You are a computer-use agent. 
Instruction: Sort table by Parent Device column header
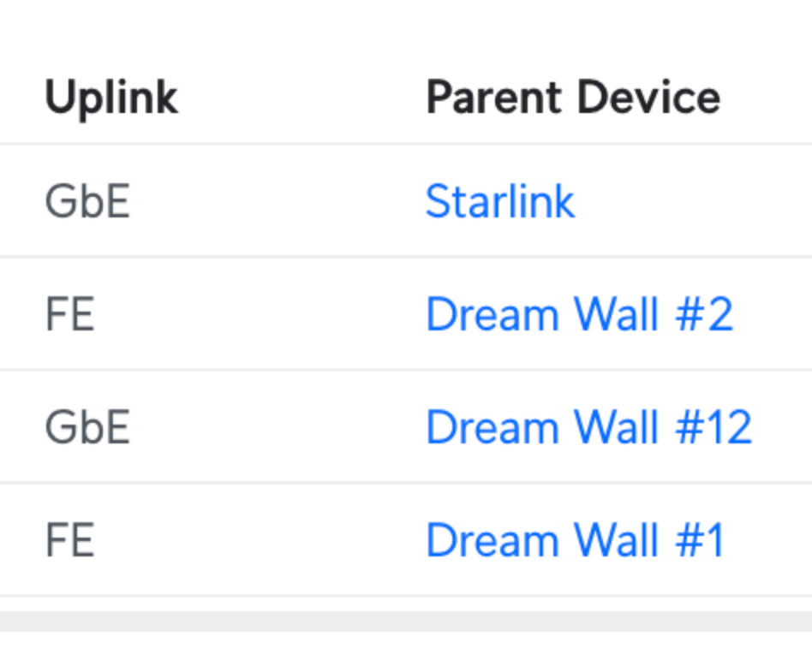573,97
